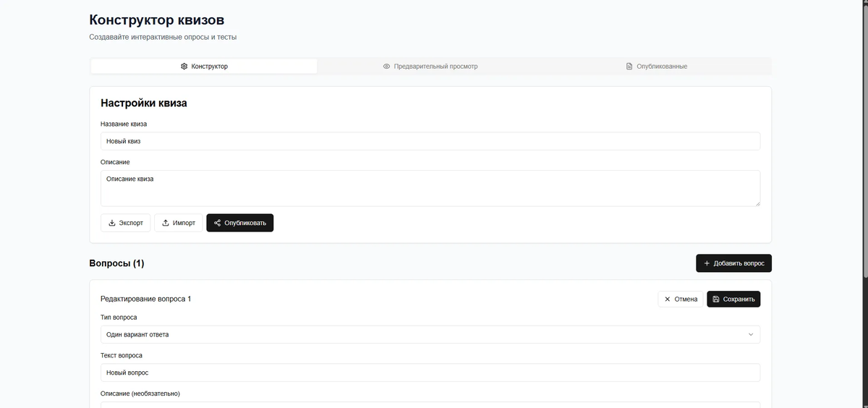Click the Тип вопроса label
Screen dimensions: 868x408
click(119, 317)
